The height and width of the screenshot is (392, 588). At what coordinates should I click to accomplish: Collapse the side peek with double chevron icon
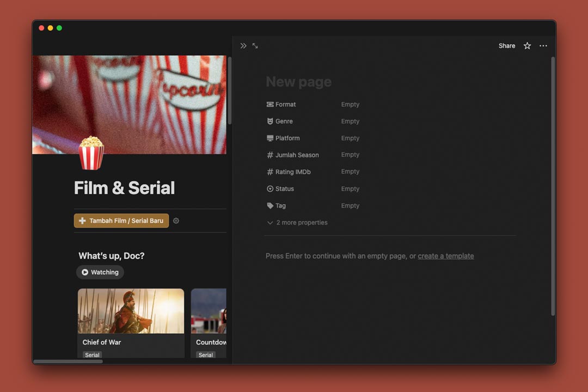tap(243, 46)
